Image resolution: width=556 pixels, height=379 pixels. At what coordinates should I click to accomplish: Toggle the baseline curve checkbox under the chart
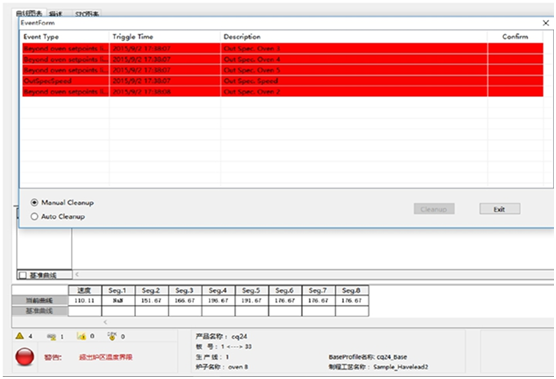pyautogui.click(x=23, y=275)
